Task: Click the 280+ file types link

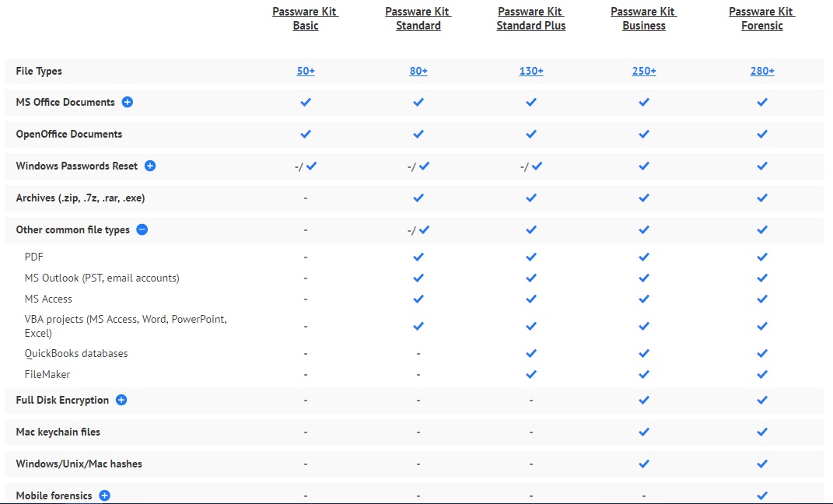Action: click(x=761, y=71)
